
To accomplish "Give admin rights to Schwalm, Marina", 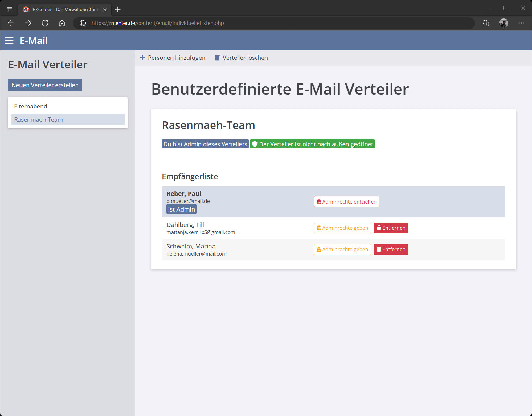I will [x=342, y=249].
